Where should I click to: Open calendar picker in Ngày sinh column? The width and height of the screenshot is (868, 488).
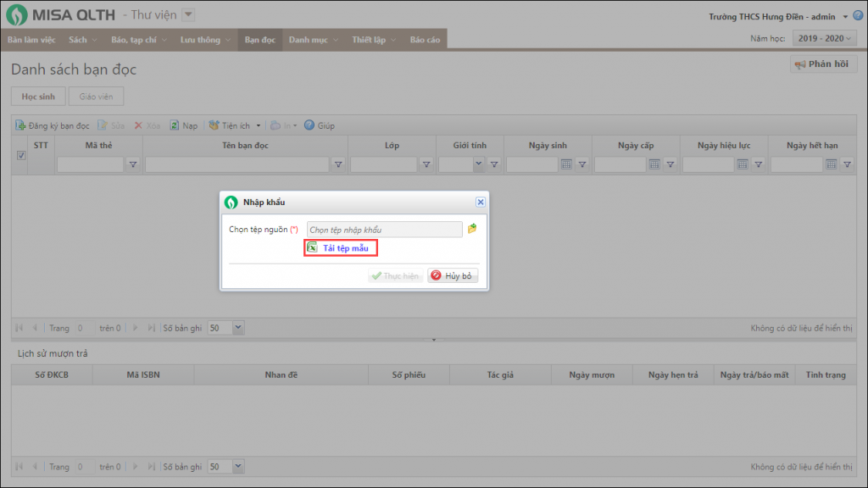tap(566, 165)
